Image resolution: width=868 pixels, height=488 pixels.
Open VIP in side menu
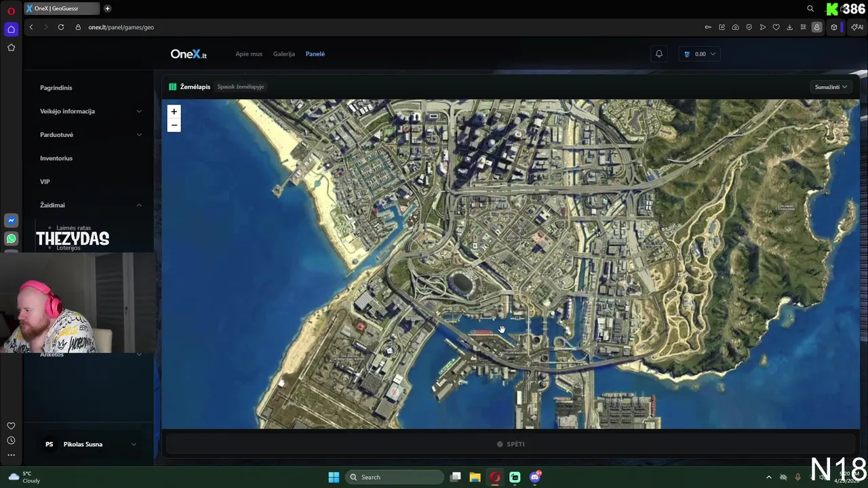coord(45,182)
